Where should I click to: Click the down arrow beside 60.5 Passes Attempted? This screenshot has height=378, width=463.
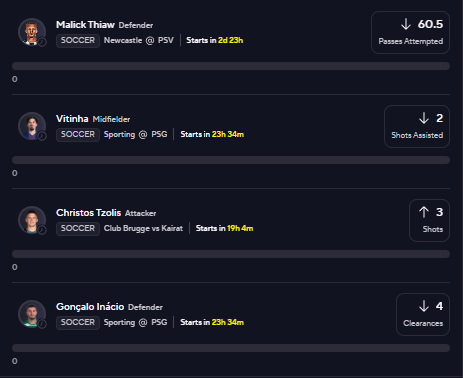tap(406, 24)
